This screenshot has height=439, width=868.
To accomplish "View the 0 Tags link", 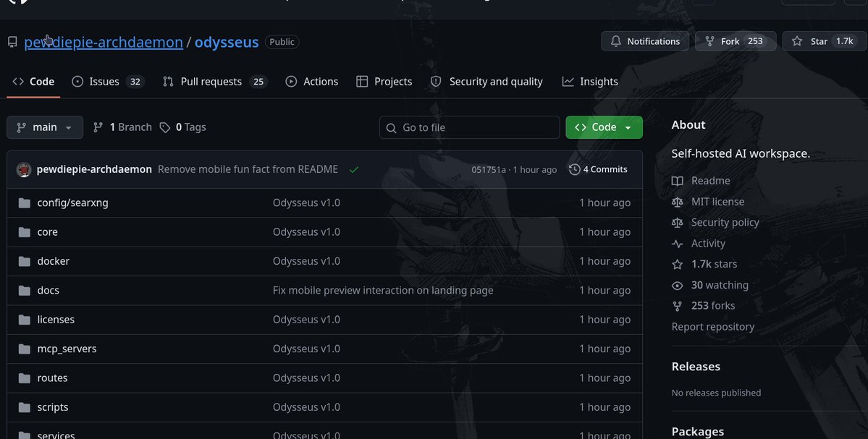I will 182,127.
